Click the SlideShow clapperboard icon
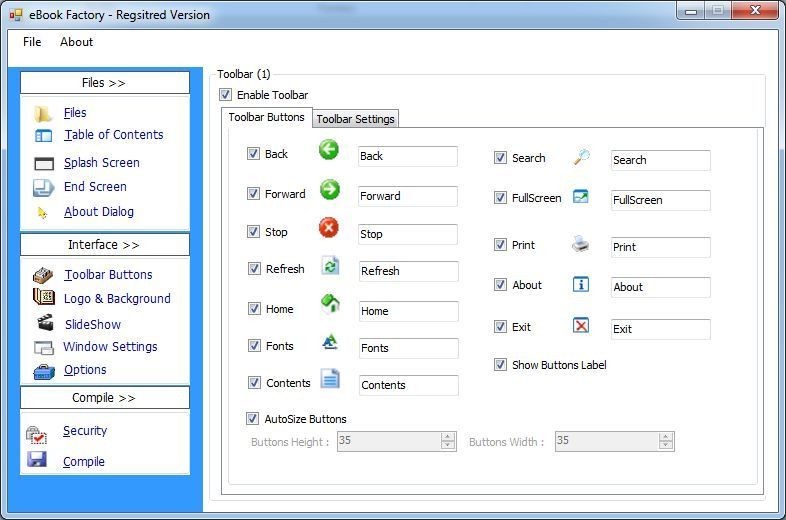The image size is (786, 520). tap(45, 322)
